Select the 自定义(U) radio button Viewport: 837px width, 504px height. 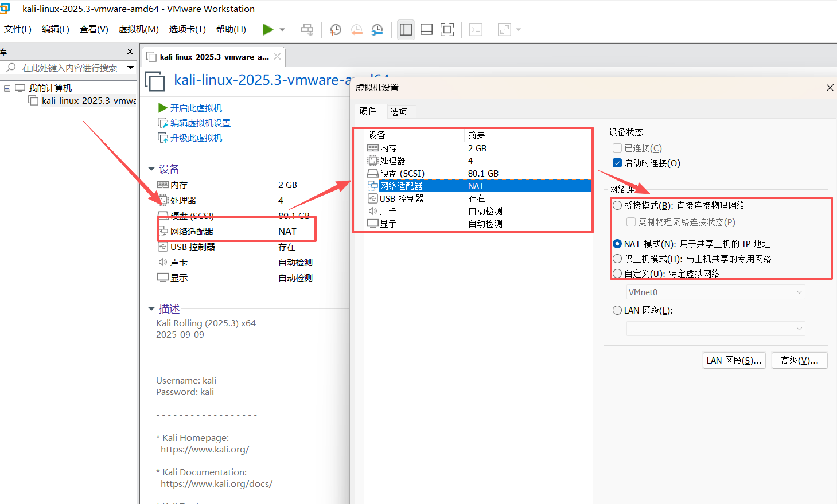(617, 274)
